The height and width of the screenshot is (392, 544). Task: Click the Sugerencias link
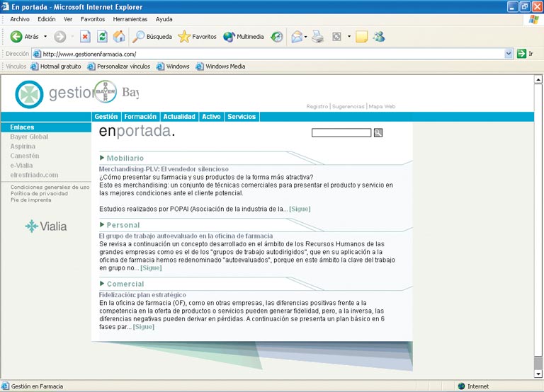(348, 106)
